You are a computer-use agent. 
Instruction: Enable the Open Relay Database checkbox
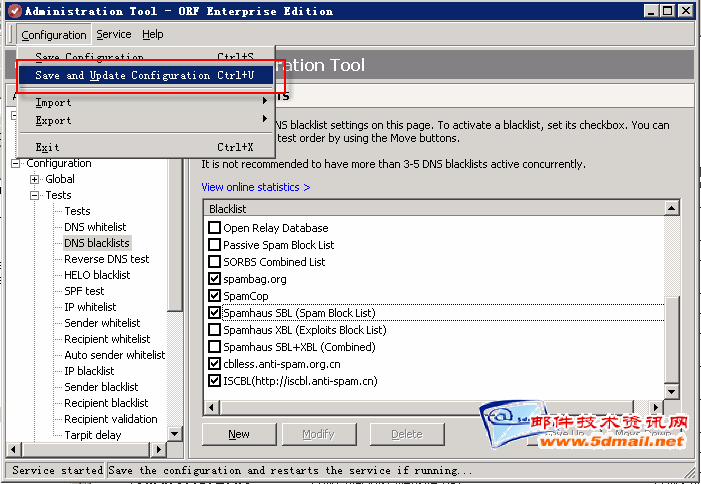pyautogui.click(x=214, y=228)
